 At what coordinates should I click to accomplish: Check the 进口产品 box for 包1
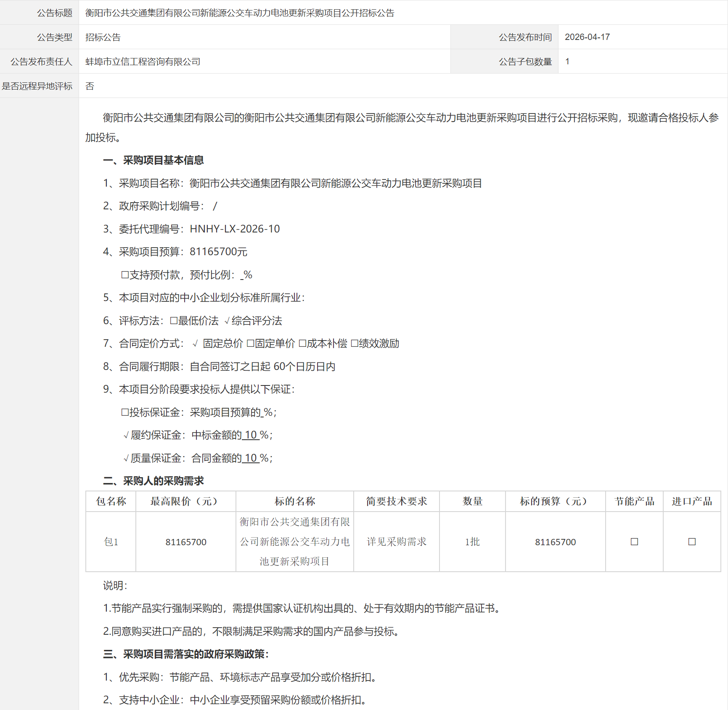[x=692, y=542]
